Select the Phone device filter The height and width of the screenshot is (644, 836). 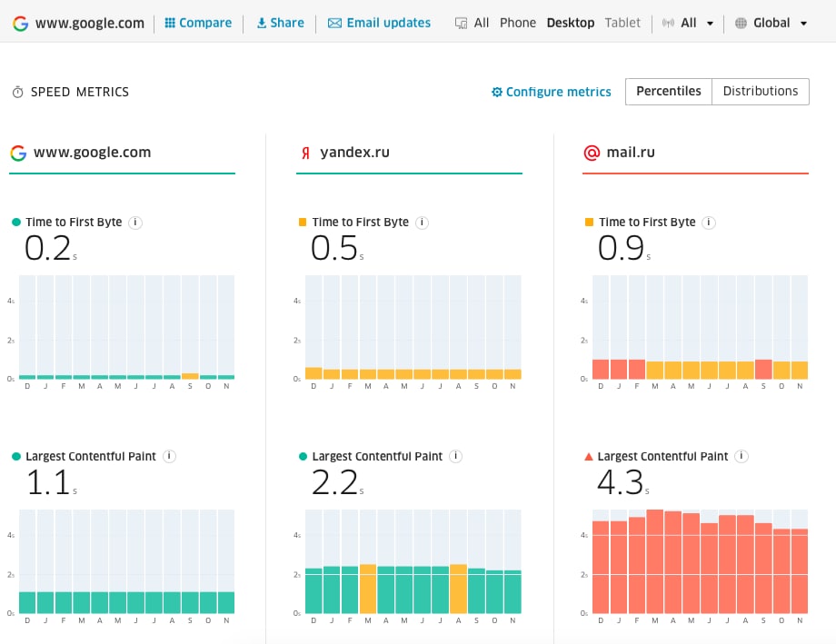[x=518, y=23]
